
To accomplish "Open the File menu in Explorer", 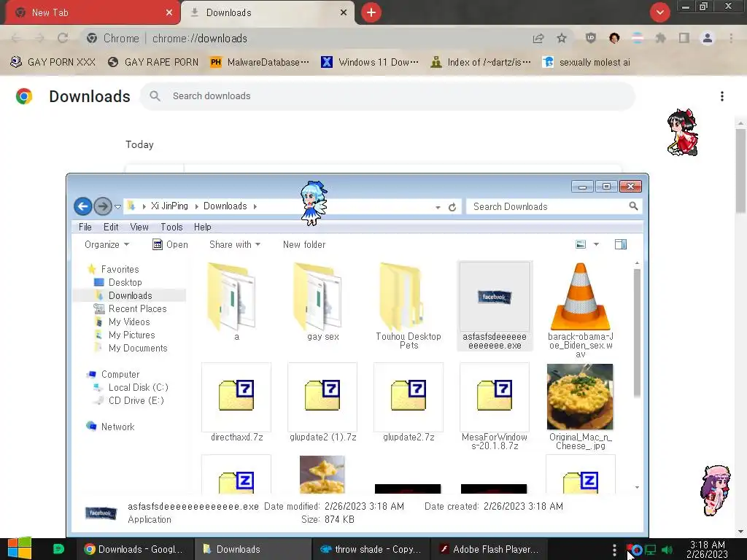I will pos(85,227).
